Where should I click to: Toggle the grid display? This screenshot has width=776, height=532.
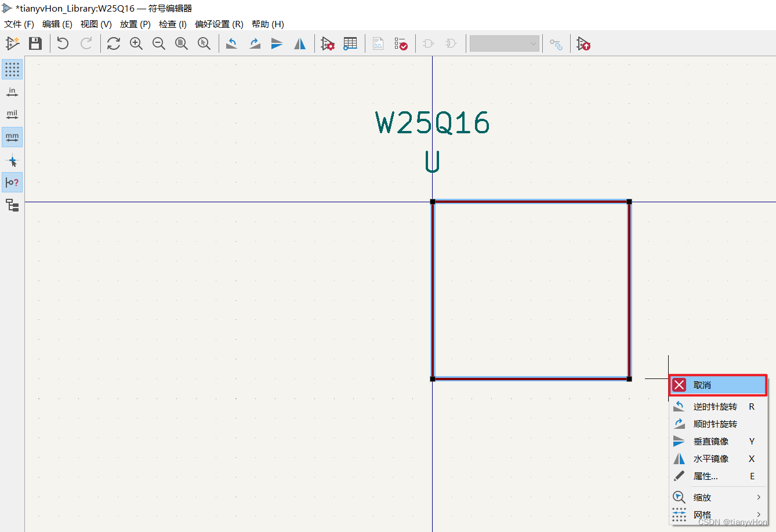tap(12, 69)
